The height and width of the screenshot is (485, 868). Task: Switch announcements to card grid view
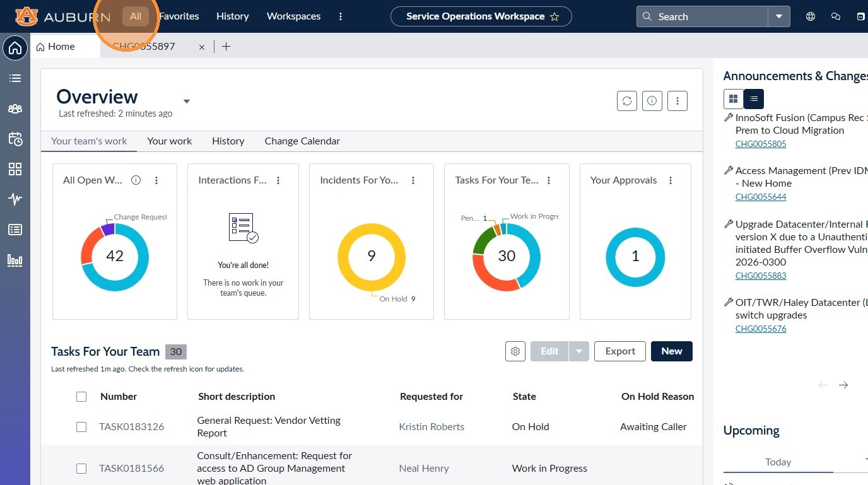733,99
